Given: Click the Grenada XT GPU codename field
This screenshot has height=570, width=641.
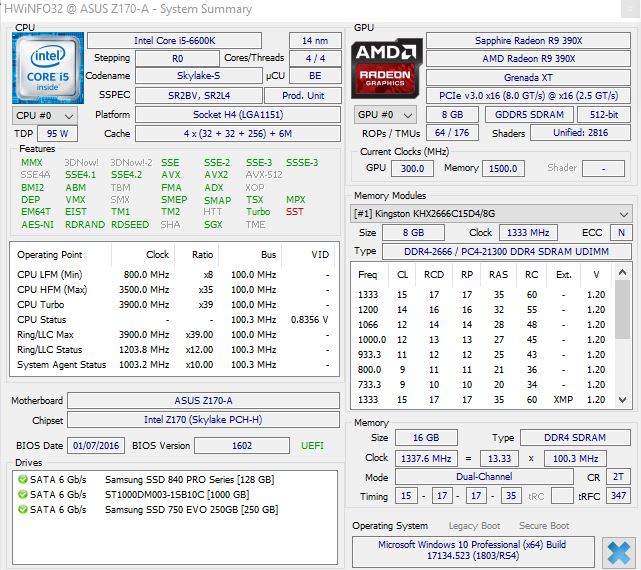Looking at the screenshot, I should [528, 77].
